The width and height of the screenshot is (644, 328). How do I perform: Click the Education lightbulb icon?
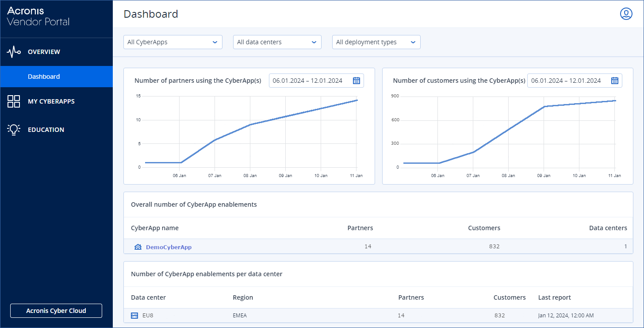point(14,130)
